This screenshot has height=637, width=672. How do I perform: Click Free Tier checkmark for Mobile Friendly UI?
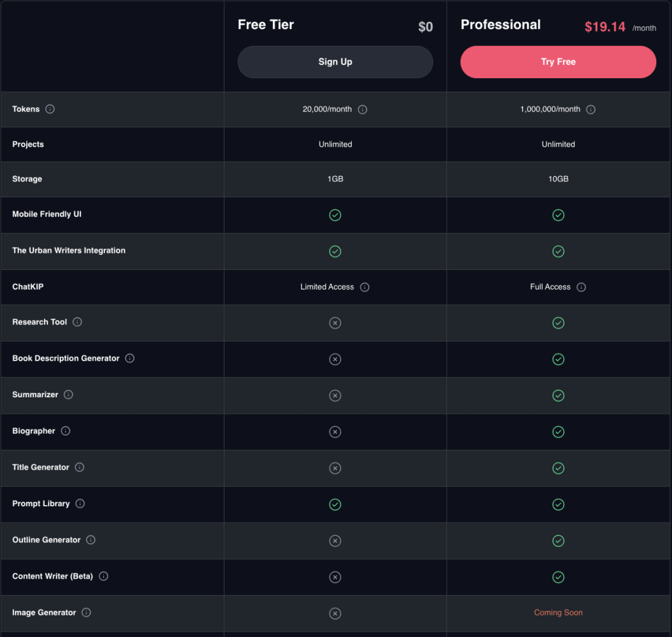[335, 215]
